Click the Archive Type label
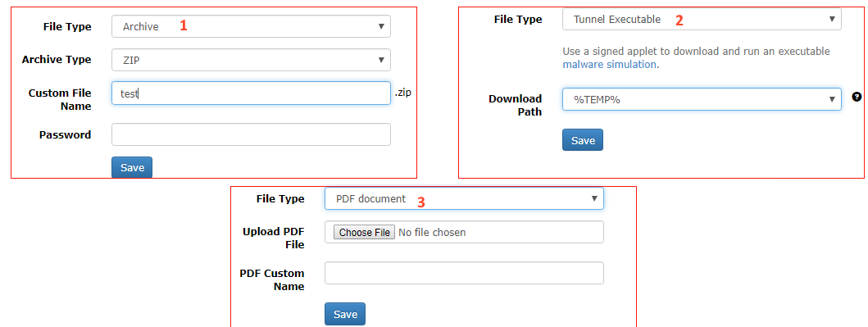The image size is (868, 327). 57,59
